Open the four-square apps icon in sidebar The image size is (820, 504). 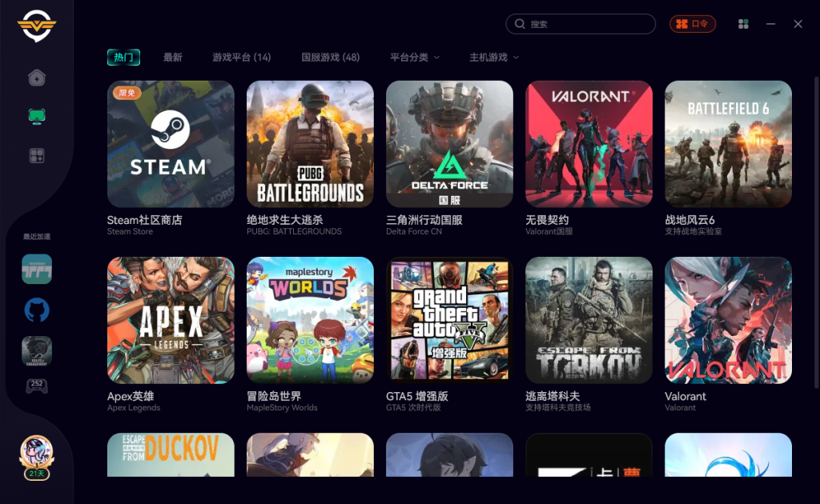(37, 156)
